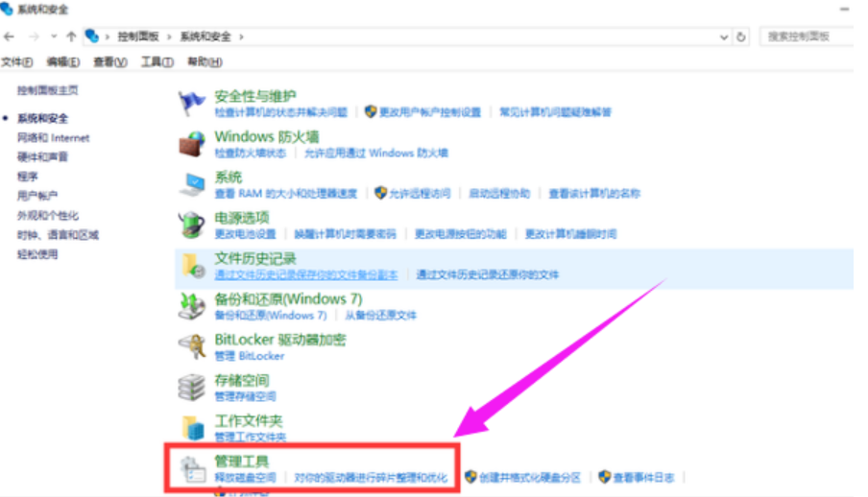Click the Security and Maintenance flag icon

click(193, 103)
